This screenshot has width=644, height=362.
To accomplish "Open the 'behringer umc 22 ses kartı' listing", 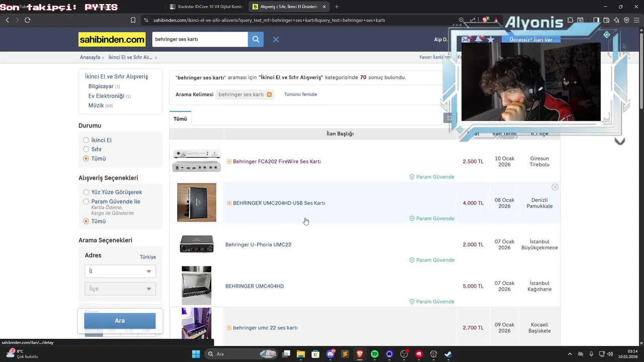I will (x=265, y=328).
